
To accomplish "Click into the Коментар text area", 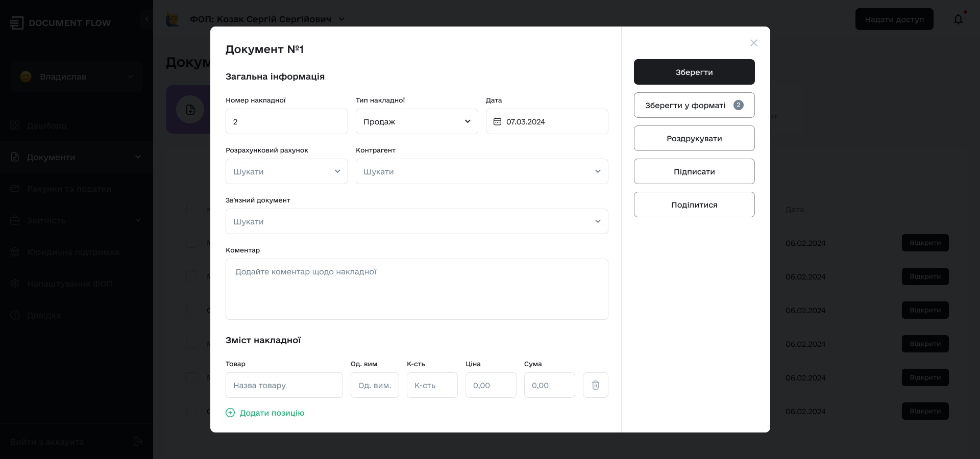I will click(417, 289).
